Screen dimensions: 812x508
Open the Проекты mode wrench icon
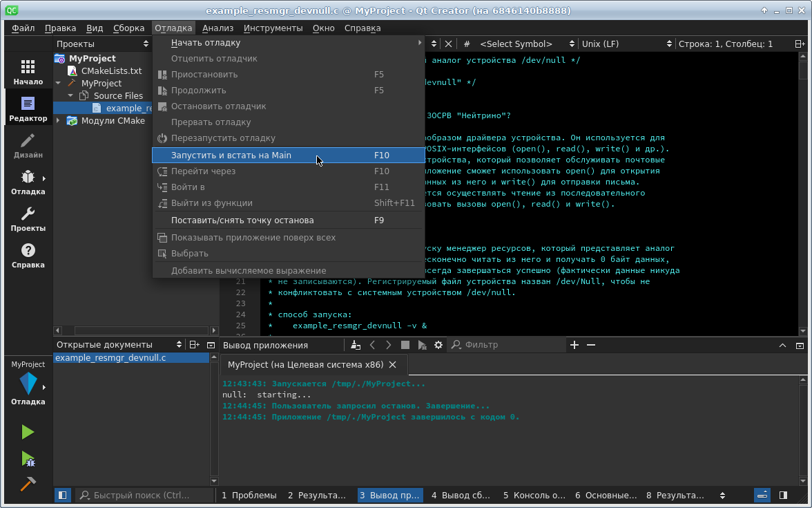(28, 218)
